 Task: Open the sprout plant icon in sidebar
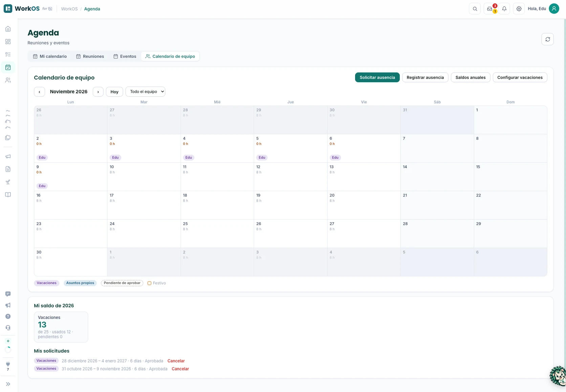(x=8, y=182)
